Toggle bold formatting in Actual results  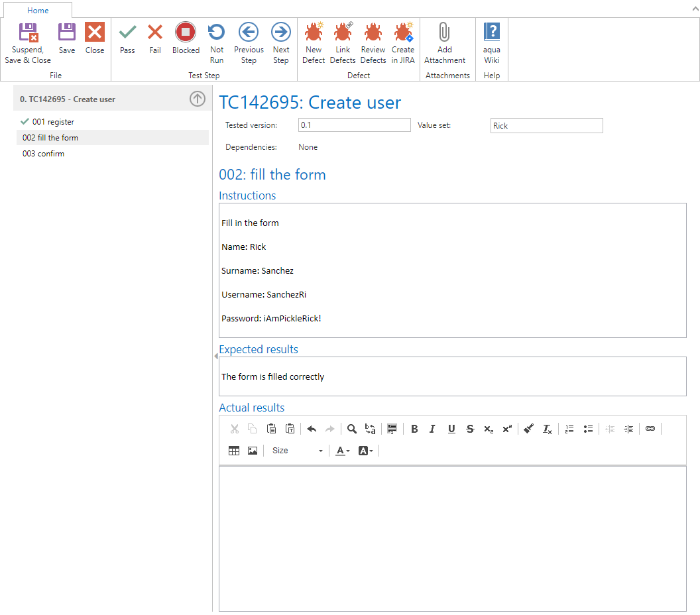point(414,429)
